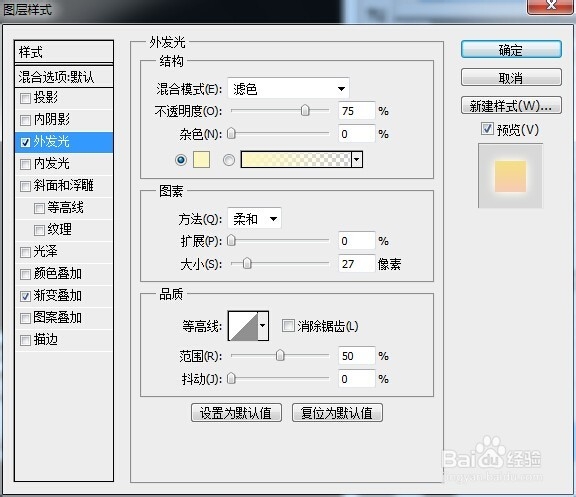The image size is (576, 497).
Task: Confirm with the 确定 button
Action: pyautogui.click(x=511, y=50)
